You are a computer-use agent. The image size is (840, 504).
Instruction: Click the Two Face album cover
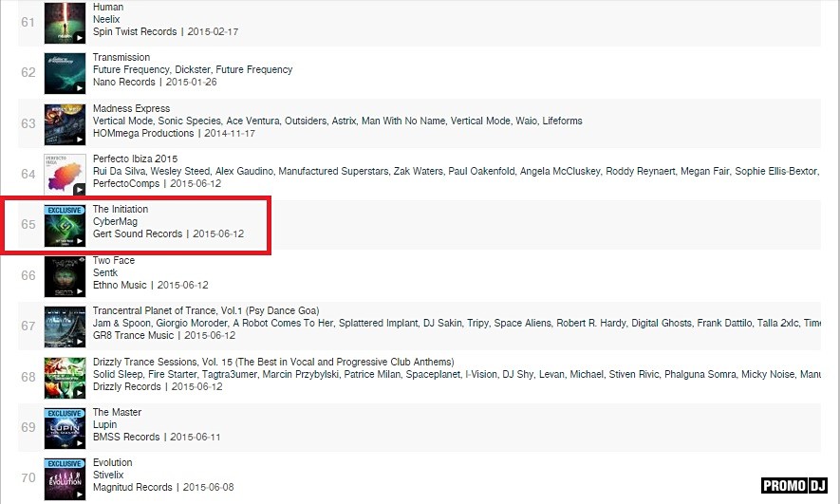coord(65,275)
